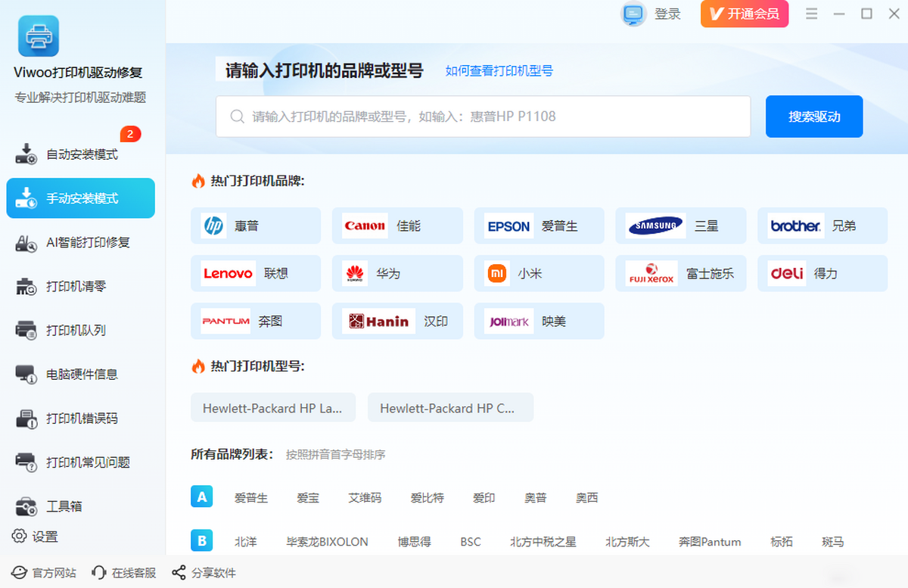Click 爱普生 in the A brand row
Image resolution: width=908 pixels, height=588 pixels.
click(251, 498)
